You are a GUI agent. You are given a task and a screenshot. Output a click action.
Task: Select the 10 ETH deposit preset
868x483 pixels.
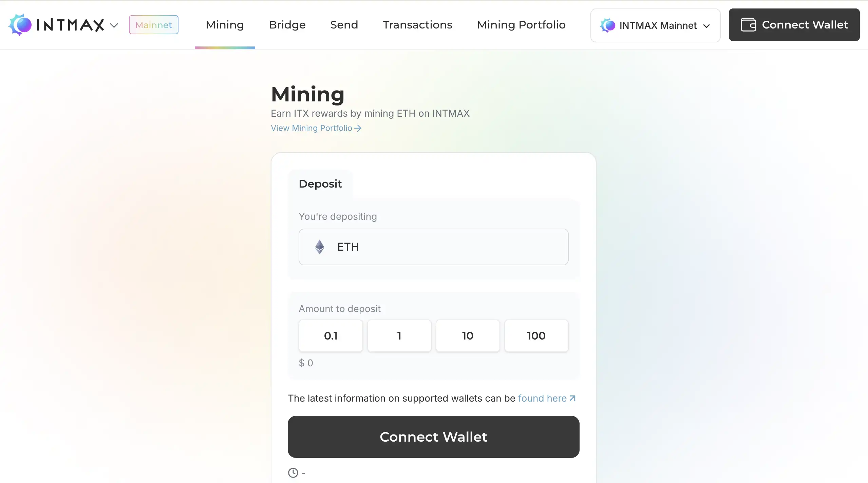tap(467, 335)
